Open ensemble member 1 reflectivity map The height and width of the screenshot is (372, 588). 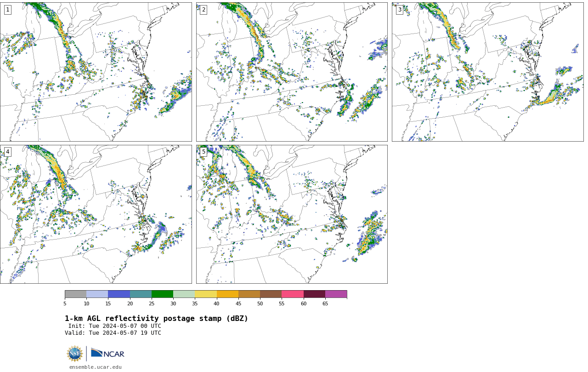pos(96,72)
